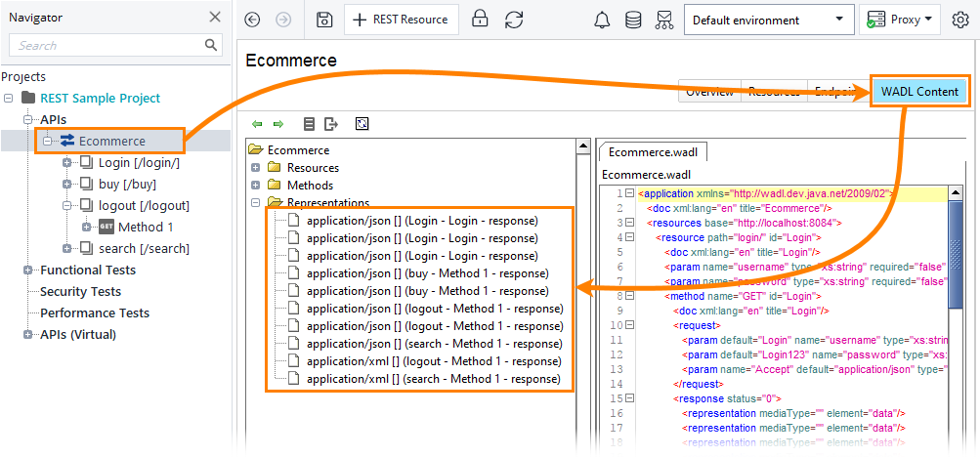This screenshot has width=980, height=458.
Task: Expand the Functional Tests node
Action: pyautogui.click(x=27, y=270)
